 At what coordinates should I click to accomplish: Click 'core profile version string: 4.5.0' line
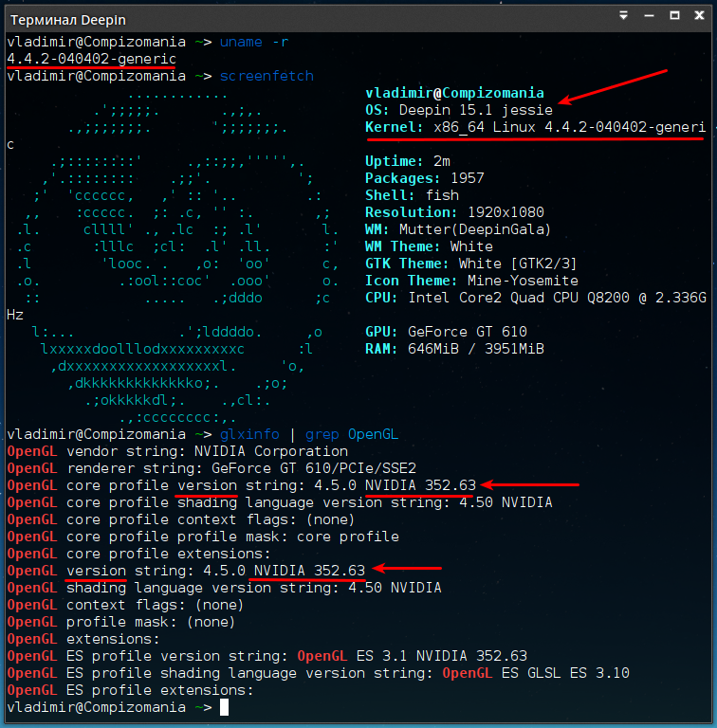click(242, 485)
